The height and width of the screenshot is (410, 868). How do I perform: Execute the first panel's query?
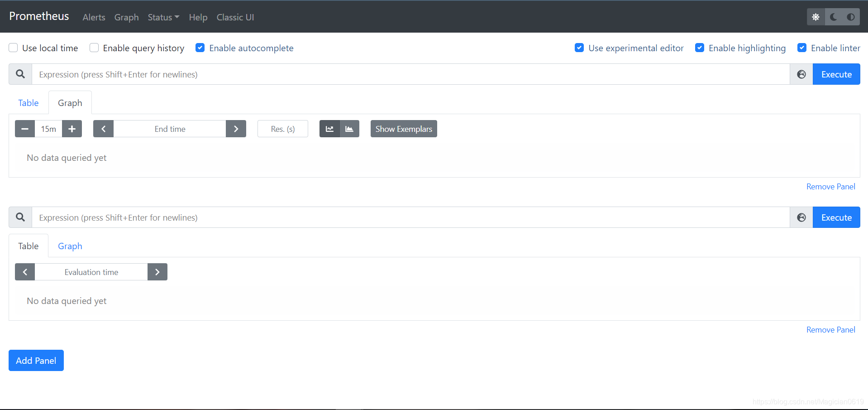click(x=836, y=74)
